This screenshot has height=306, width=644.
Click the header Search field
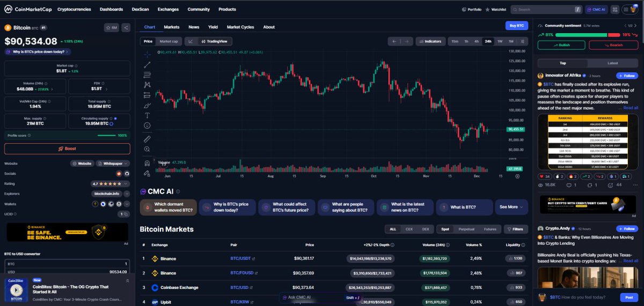pyautogui.click(x=546, y=9)
